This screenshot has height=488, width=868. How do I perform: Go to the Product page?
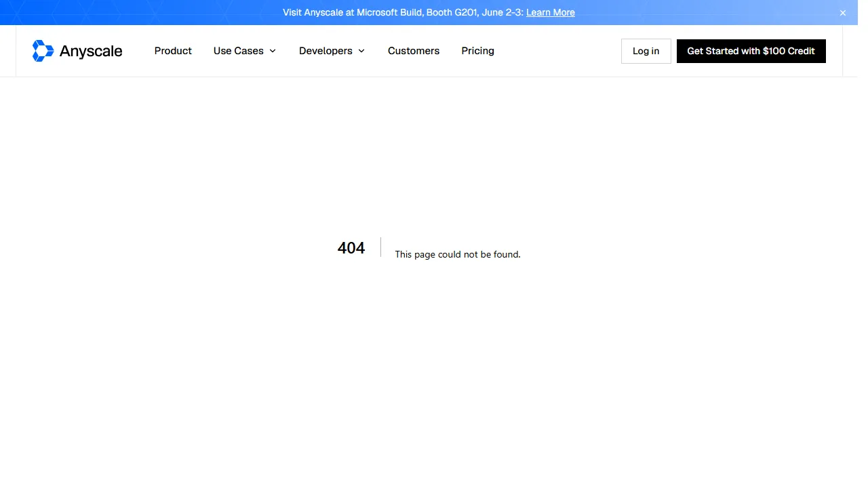[x=173, y=51]
